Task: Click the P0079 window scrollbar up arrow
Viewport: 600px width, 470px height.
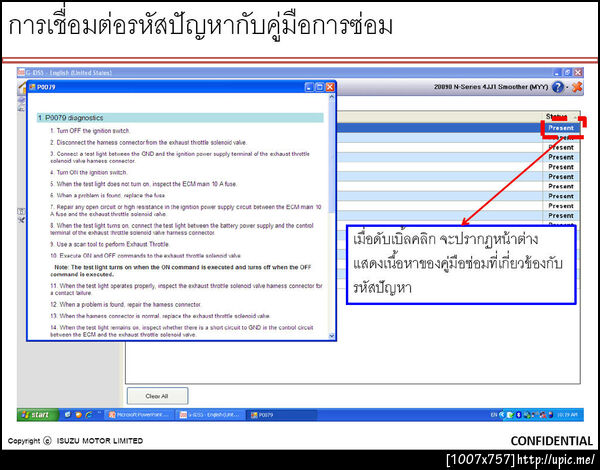Action: [331, 97]
